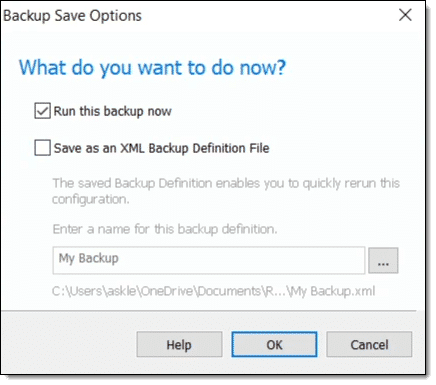
Task: Select the 'My Backup' text in the field
Action: pyautogui.click(x=89, y=258)
